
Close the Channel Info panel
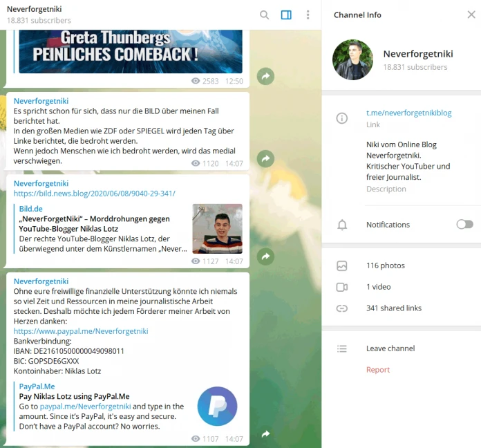471,15
